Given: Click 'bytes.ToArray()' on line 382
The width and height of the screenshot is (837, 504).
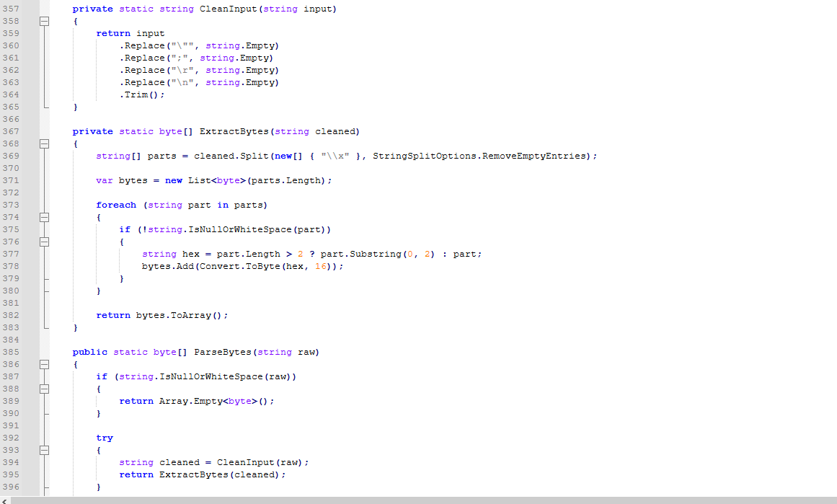Looking at the screenshot, I should (179, 316).
